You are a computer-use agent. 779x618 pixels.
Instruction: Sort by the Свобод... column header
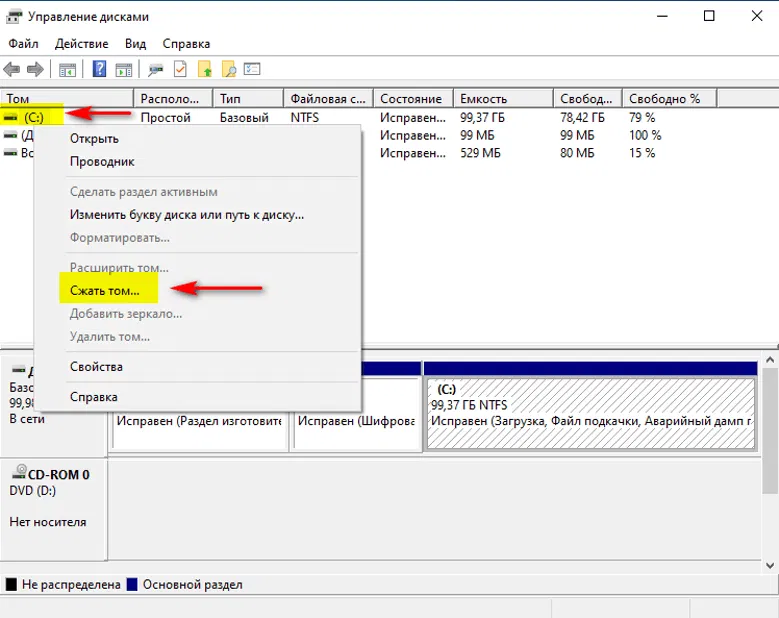click(x=588, y=98)
